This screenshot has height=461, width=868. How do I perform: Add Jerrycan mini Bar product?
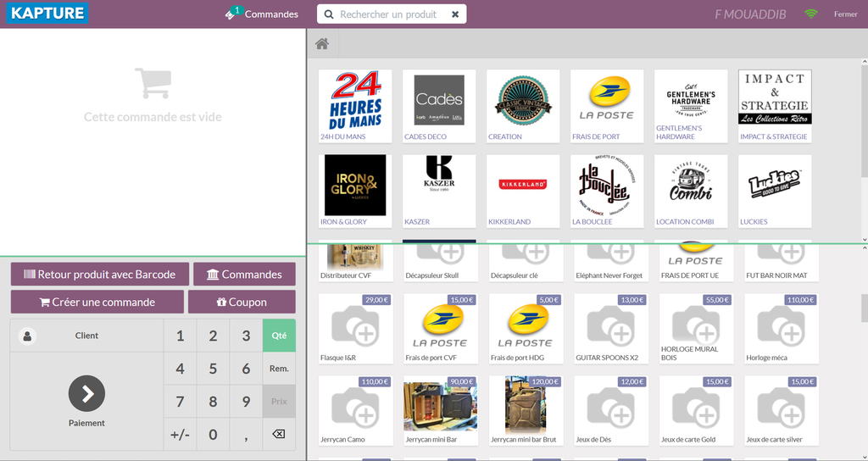click(x=441, y=411)
